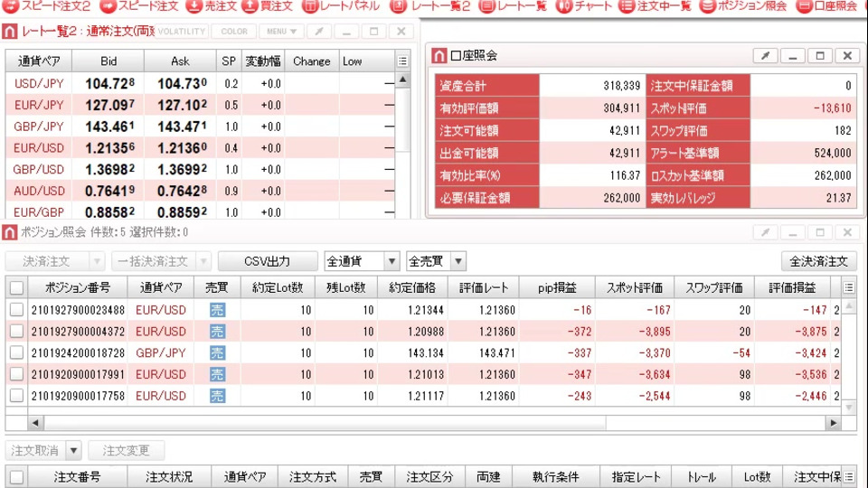The width and height of the screenshot is (868, 488).
Task: Expand the 注文取消 dropdown arrow
Action: (x=73, y=450)
